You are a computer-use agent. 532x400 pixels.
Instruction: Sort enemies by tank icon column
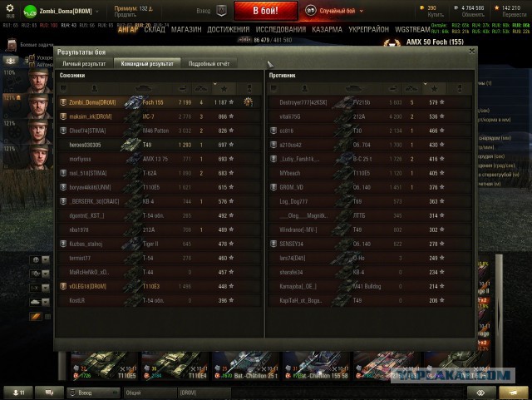pyautogui.click(x=357, y=89)
